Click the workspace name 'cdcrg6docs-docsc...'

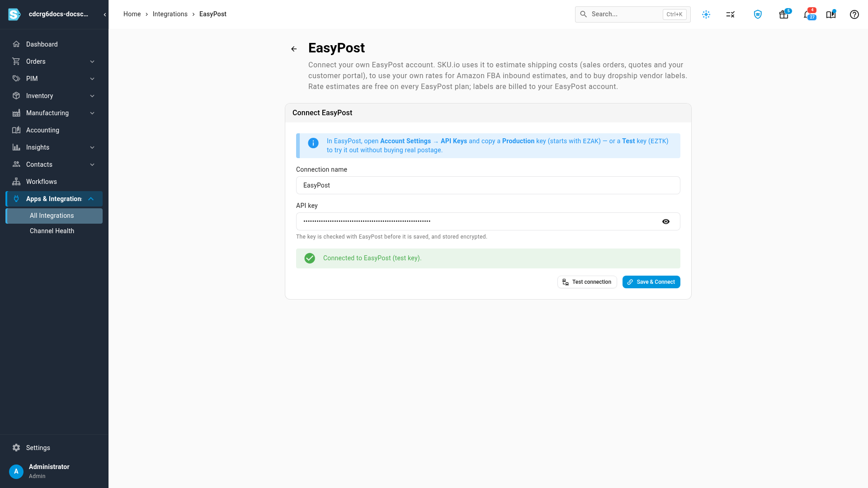click(x=58, y=14)
